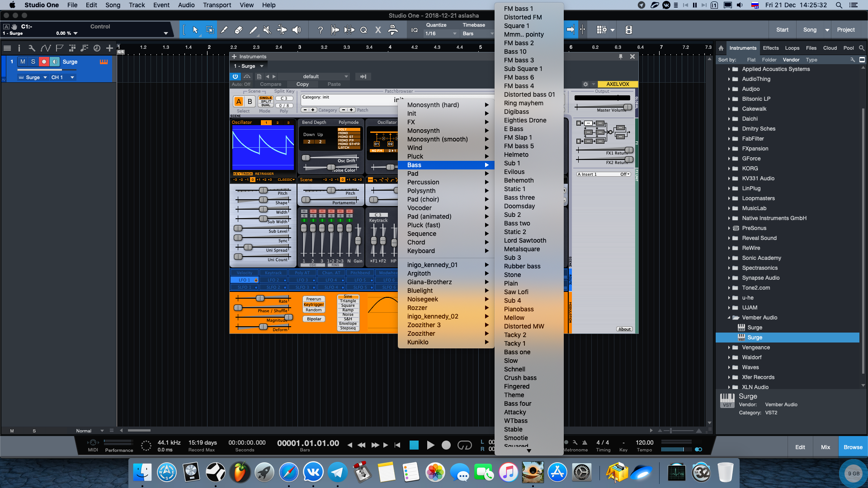
Task: Select the Mute tool
Action: (267, 30)
